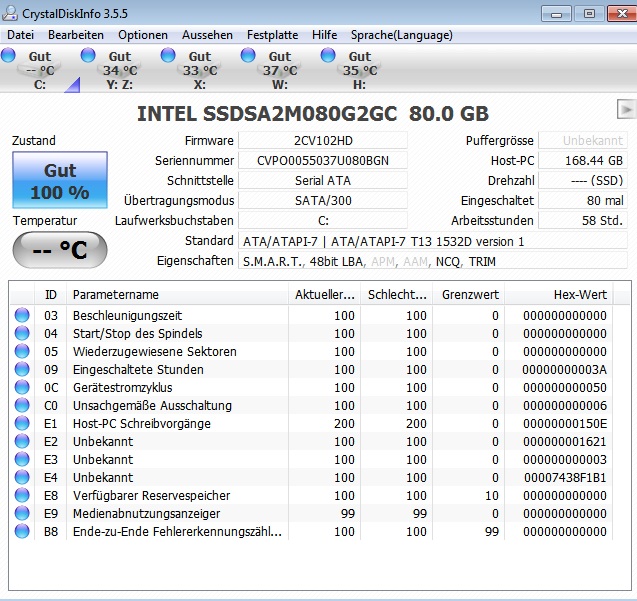Click the blue orb beside Gut 34 °C

(x=88, y=55)
